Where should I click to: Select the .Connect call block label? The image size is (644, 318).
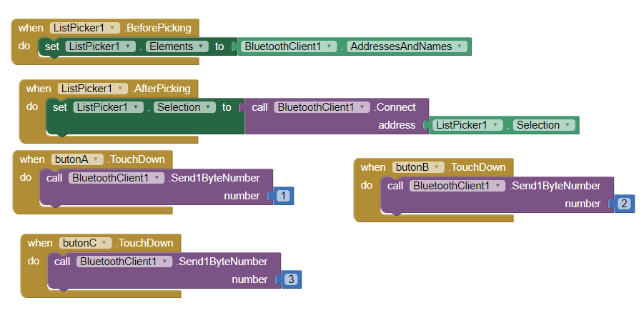tap(395, 107)
